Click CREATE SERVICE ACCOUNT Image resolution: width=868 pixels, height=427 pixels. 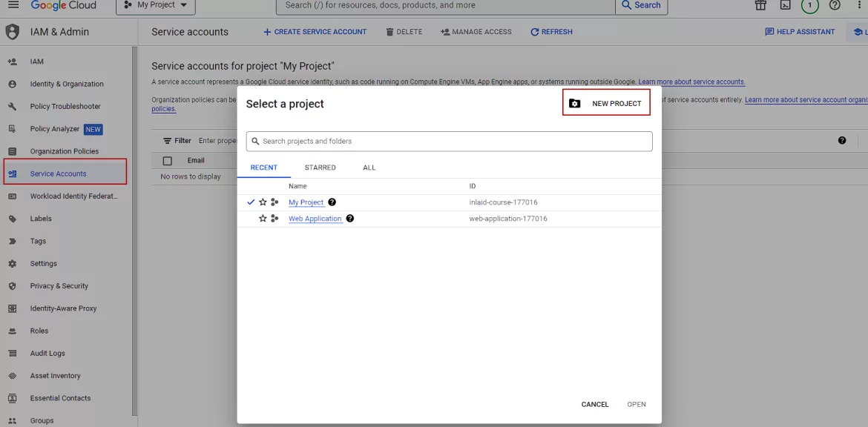[315, 32]
